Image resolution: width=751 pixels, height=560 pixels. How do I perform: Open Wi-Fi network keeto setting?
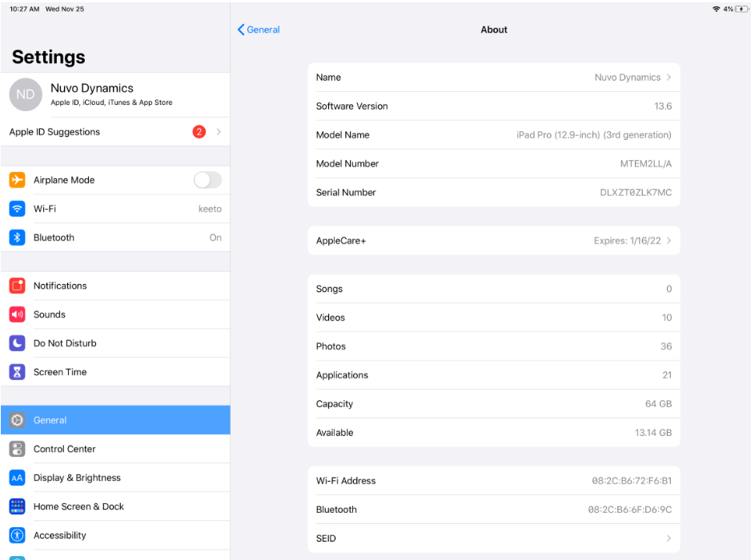coord(115,209)
